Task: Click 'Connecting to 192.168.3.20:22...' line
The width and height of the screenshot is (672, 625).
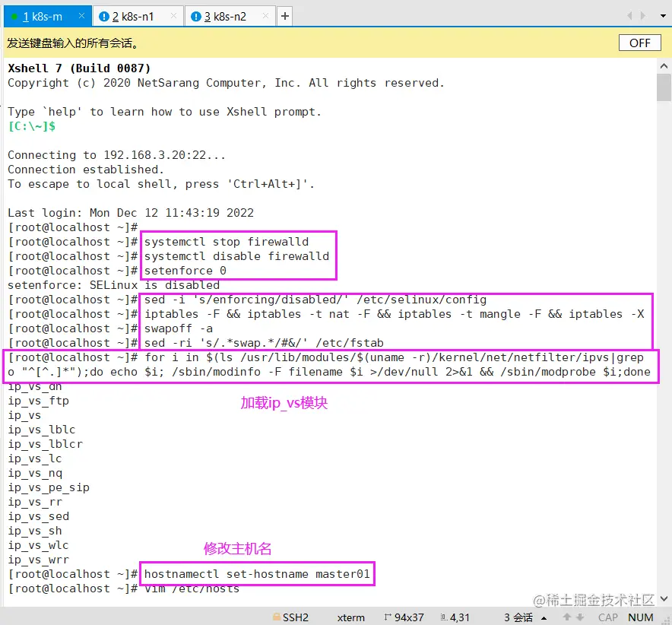Action: 116,155
